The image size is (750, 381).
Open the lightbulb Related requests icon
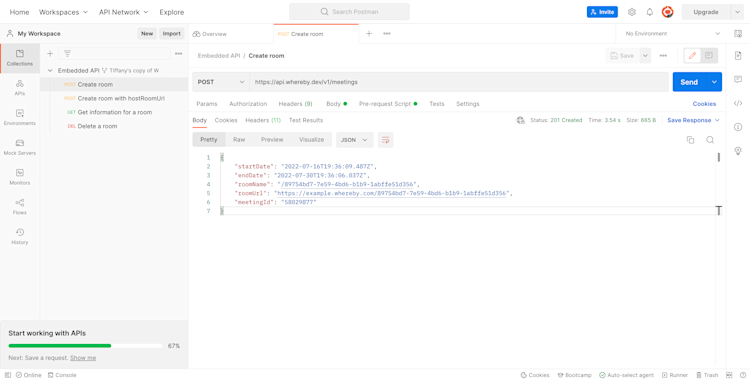pos(738,151)
